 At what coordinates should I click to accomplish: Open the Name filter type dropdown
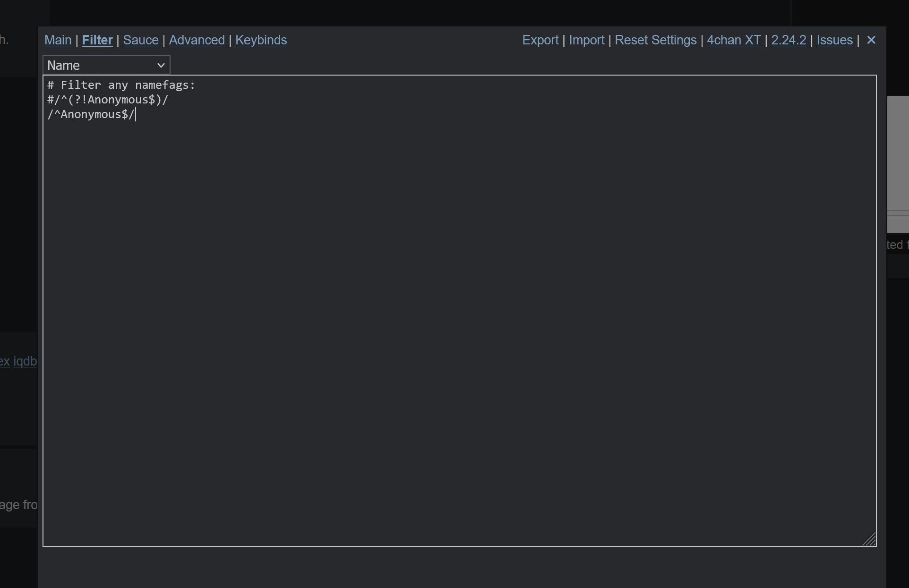click(106, 65)
